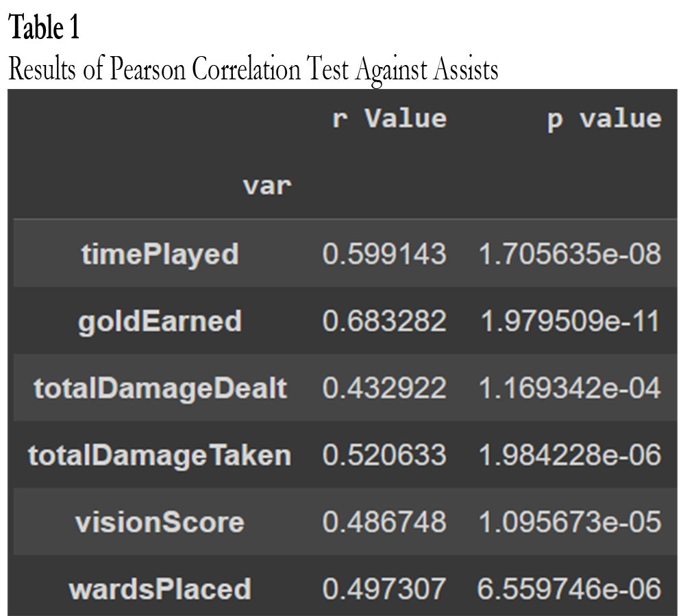Select the 'totalDamageDealt' row label
Viewport: 685px width, 616px height.
[160, 388]
